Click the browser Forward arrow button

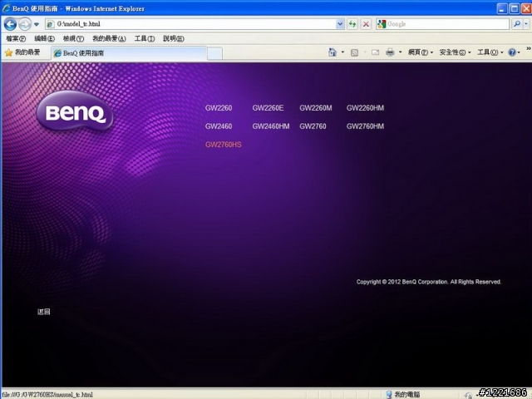[25, 24]
